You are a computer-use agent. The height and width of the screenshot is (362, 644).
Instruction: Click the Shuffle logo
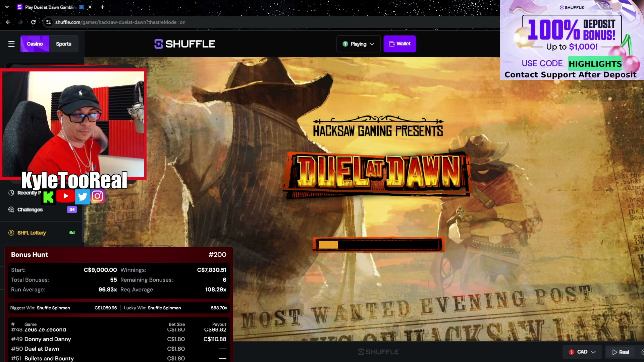point(185,44)
